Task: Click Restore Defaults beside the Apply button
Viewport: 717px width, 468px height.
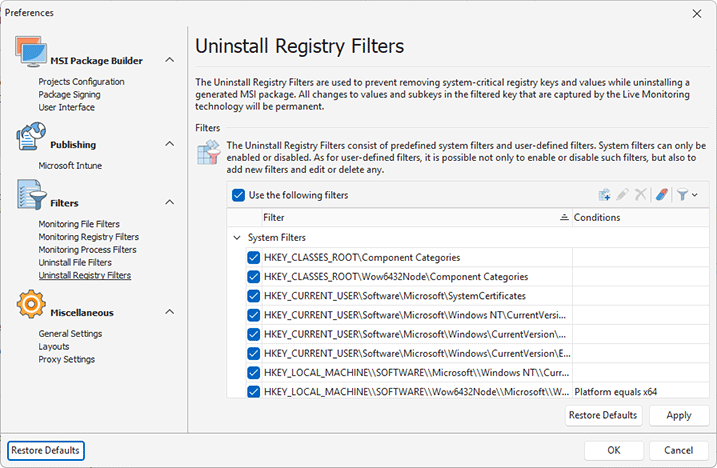Action: (602, 415)
